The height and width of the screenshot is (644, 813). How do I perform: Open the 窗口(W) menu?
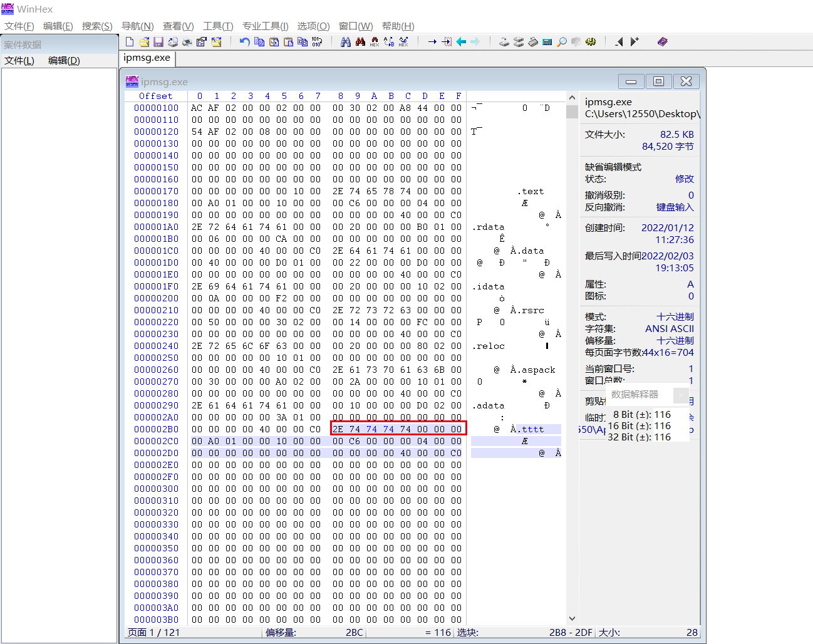[356, 26]
